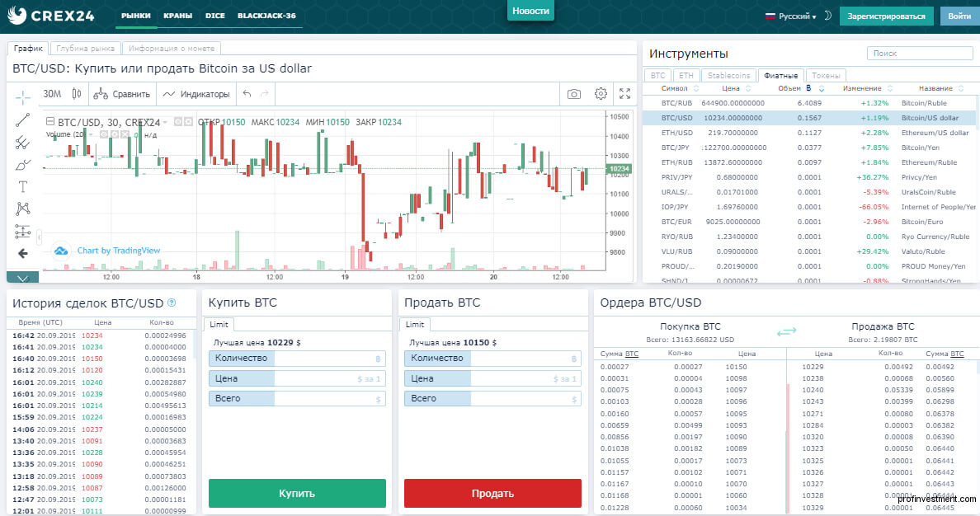Expand the bottom chevron of drawing toolbar
This screenshot has height=516, width=980.
coord(22,277)
